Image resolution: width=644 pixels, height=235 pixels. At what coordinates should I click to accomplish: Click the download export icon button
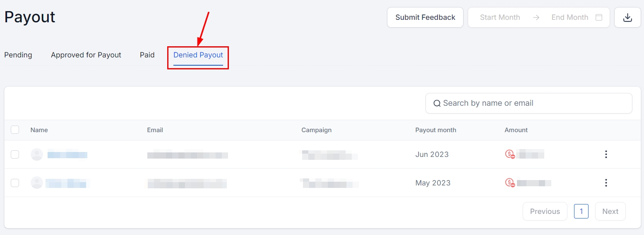coord(627,17)
